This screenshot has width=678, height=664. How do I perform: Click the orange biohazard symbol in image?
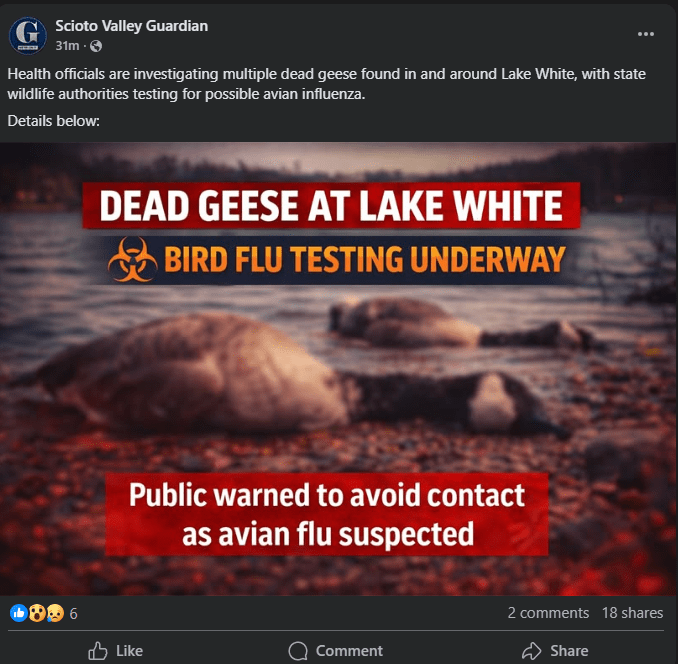[133, 259]
